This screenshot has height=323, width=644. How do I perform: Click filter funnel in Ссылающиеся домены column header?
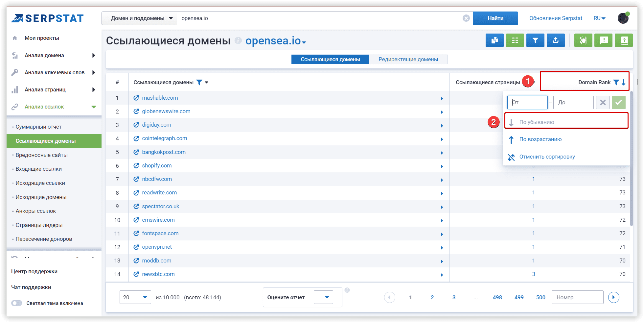point(199,82)
